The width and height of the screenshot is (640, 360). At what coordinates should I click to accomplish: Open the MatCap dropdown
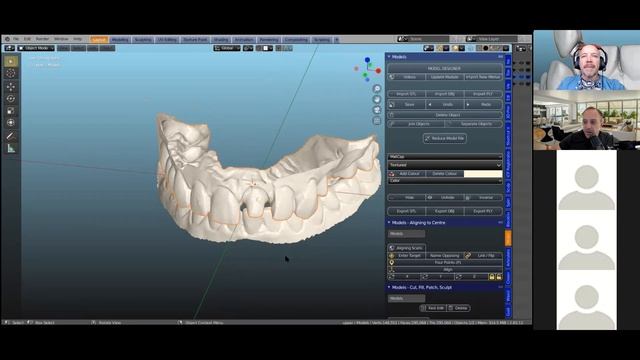pyautogui.click(x=445, y=157)
